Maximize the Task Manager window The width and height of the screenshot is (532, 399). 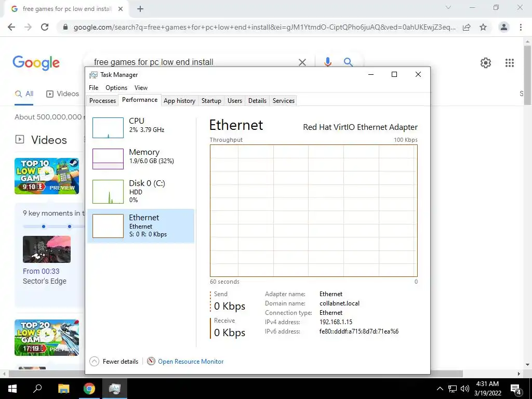coord(394,74)
